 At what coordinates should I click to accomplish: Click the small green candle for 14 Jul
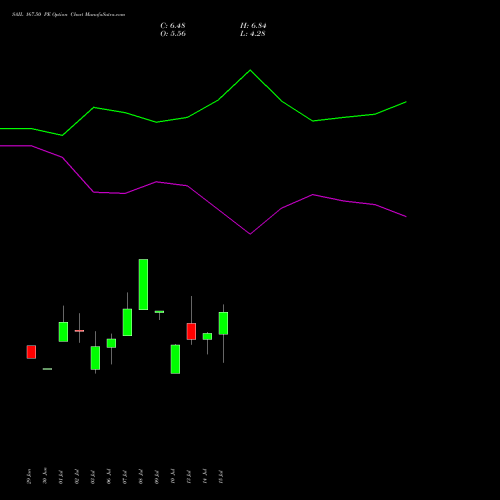(x=207, y=336)
